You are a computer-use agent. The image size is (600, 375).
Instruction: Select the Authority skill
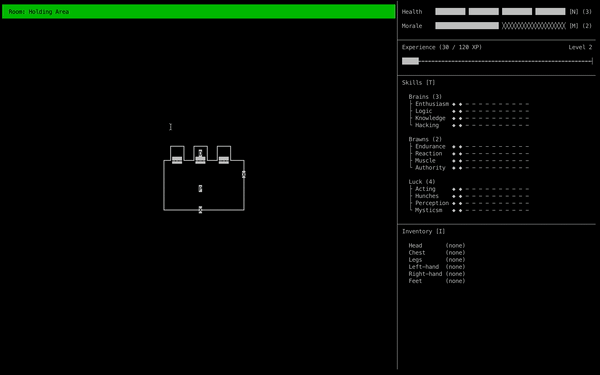point(430,168)
